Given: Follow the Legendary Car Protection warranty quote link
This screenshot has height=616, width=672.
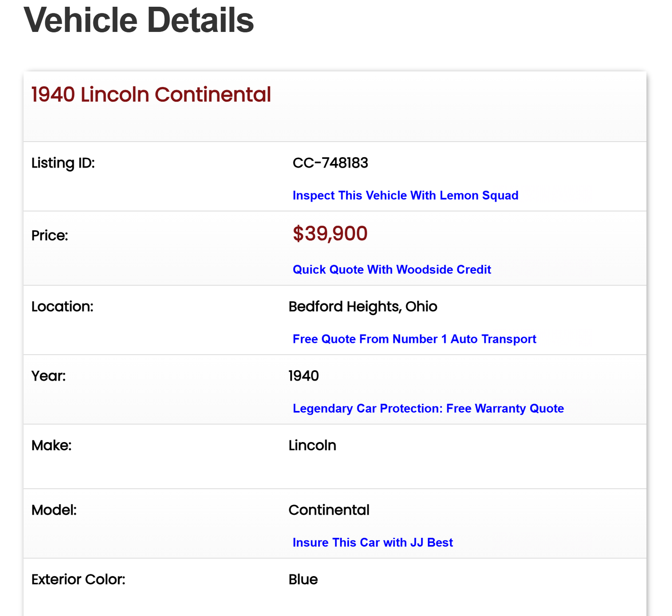Looking at the screenshot, I should coord(428,408).
